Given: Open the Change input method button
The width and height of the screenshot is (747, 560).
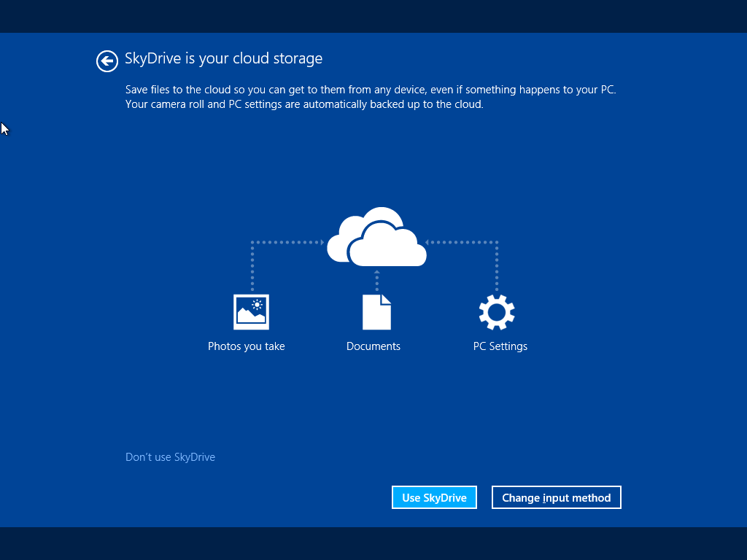Looking at the screenshot, I should pos(557,497).
